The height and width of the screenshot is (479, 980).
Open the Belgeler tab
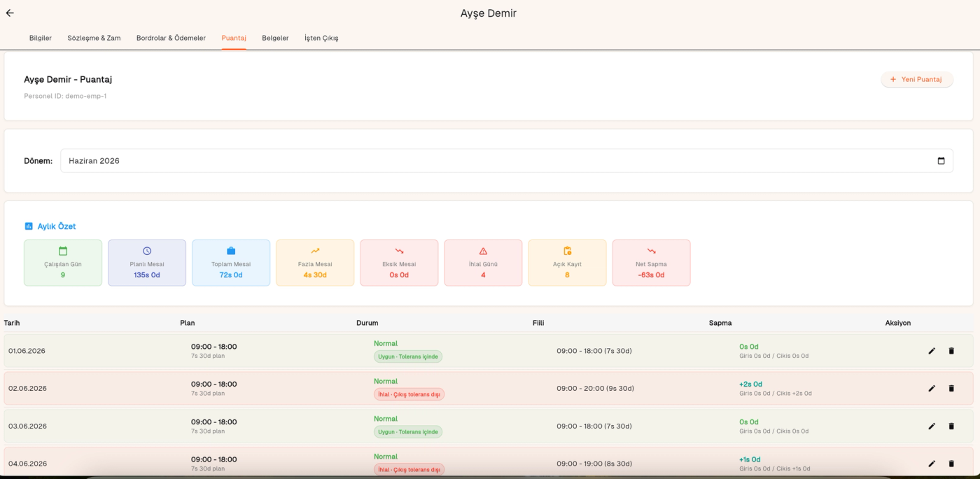[275, 38]
